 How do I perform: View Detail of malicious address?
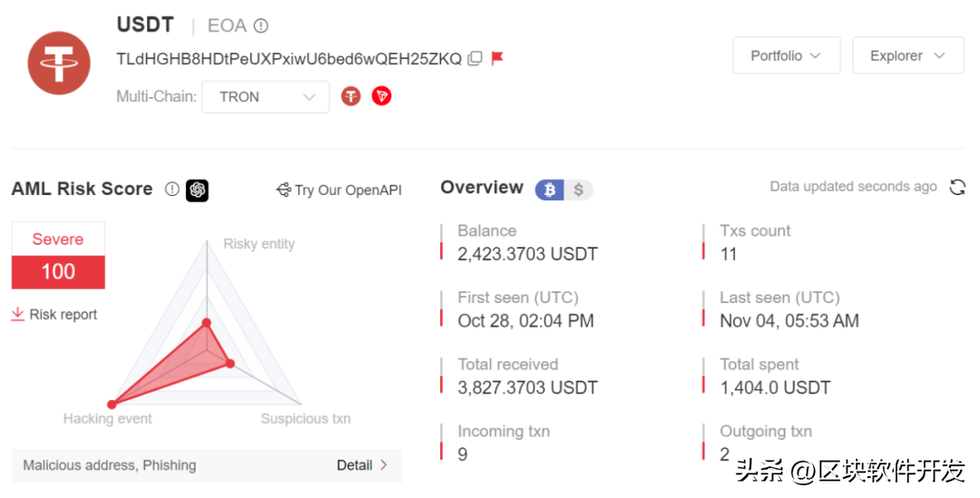point(362,465)
